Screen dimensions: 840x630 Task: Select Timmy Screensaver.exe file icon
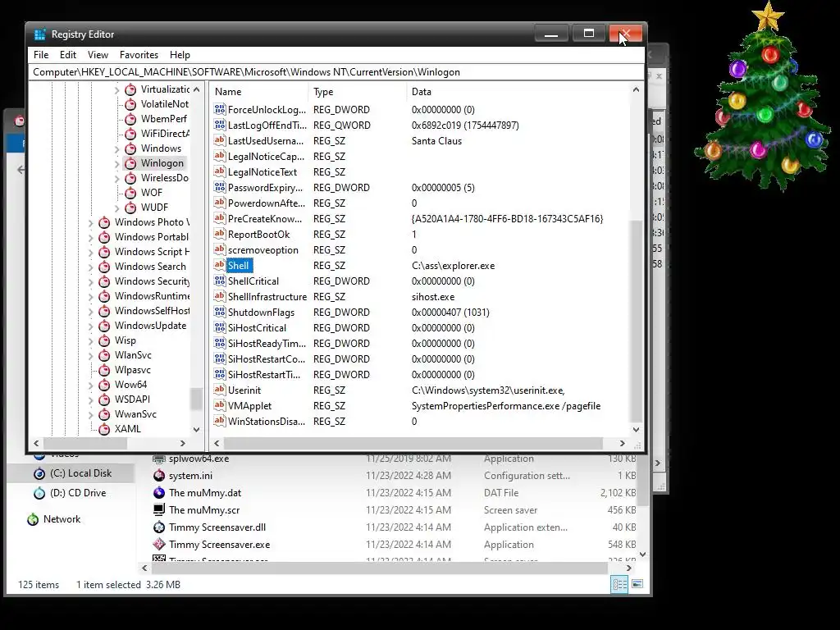159,545
